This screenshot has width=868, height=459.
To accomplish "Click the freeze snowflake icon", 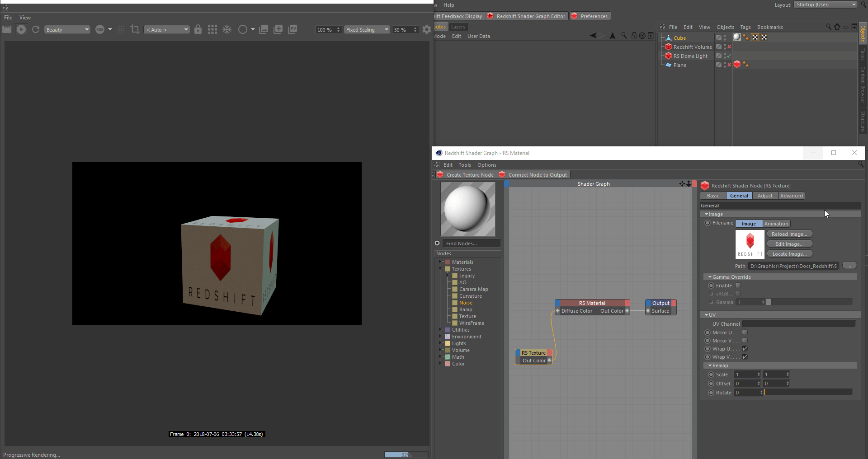I will [x=227, y=29].
